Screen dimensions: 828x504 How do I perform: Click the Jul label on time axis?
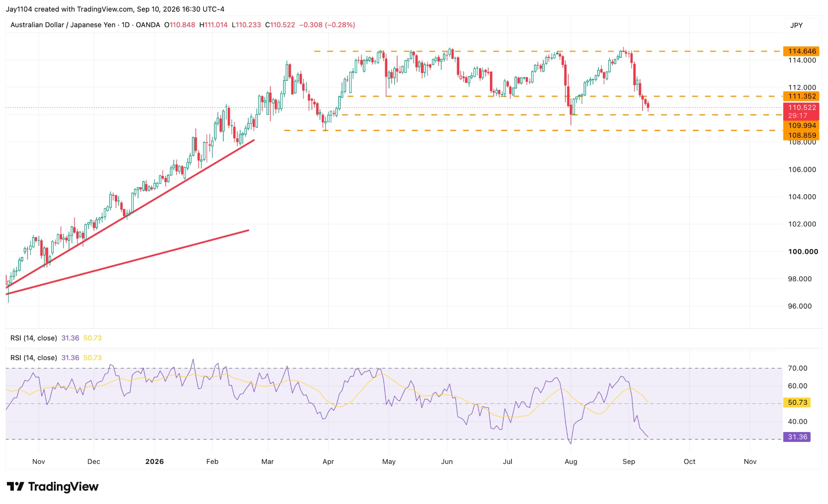pyautogui.click(x=508, y=462)
